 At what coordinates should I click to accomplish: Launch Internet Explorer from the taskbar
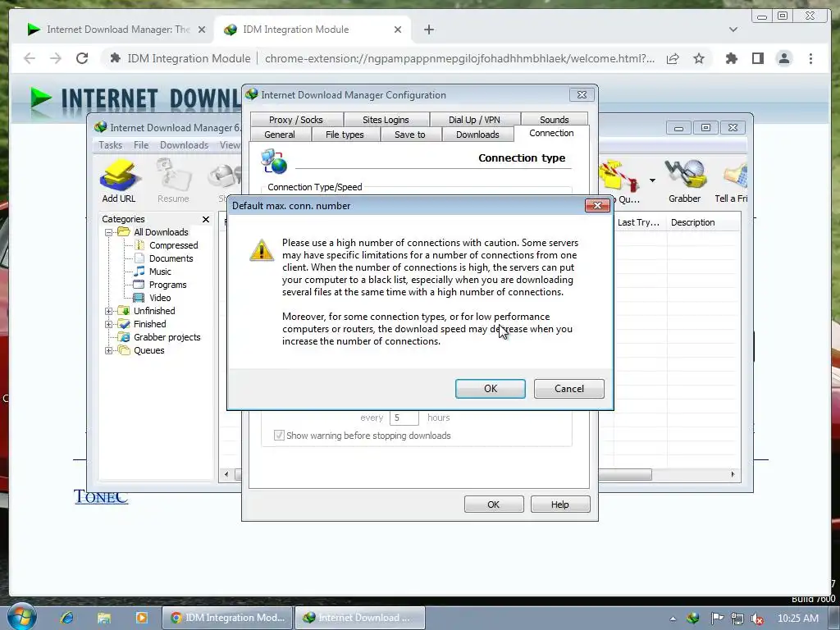[x=67, y=618]
